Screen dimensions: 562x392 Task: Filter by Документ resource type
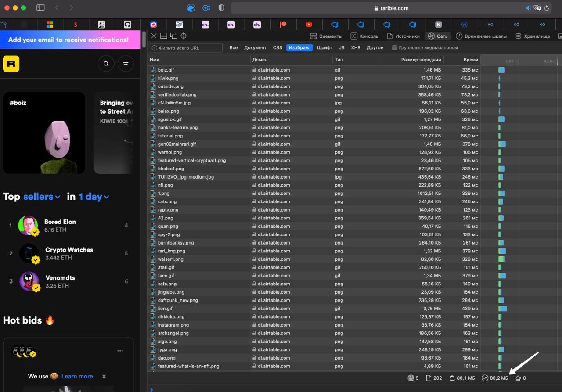[255, 47]
